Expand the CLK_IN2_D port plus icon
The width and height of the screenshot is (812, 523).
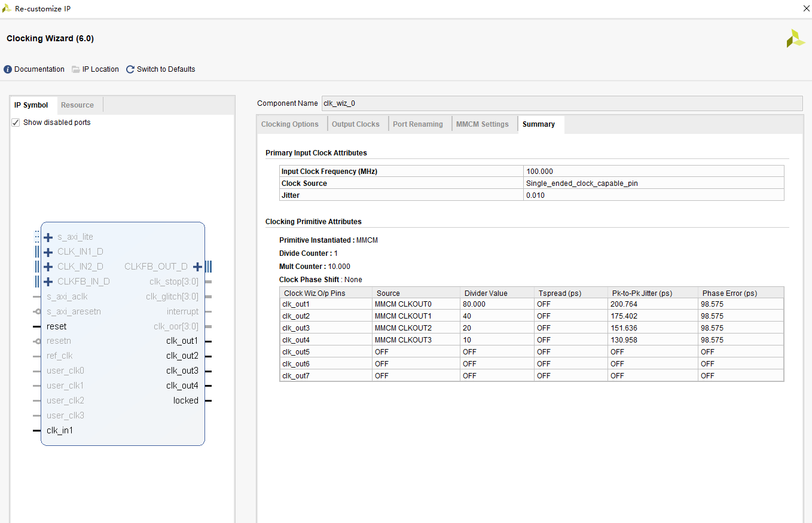coord(48,267)
